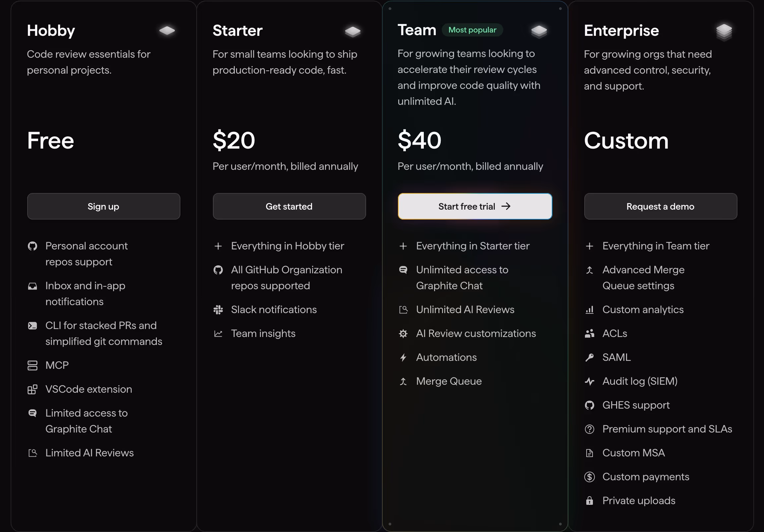Click the Slack logo icon
This screenshot has height=532, width=764.
(x=218, y=310)
